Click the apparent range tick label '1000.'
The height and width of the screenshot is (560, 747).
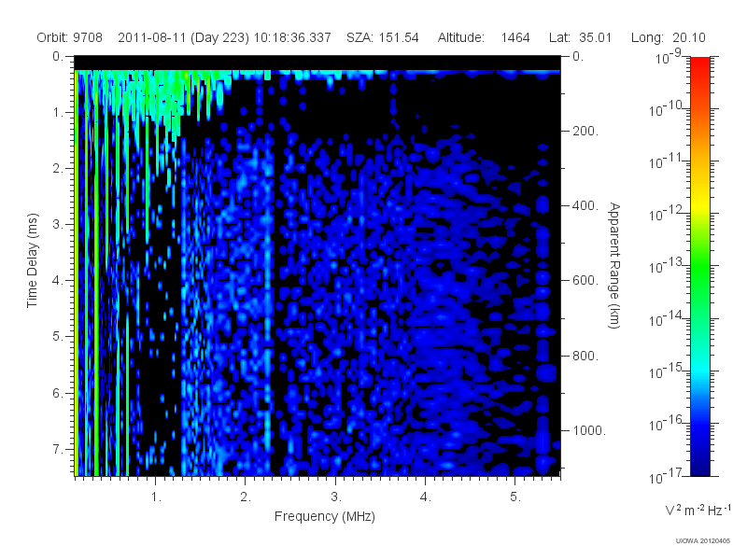pyautogui.click(x=589, y=430)
